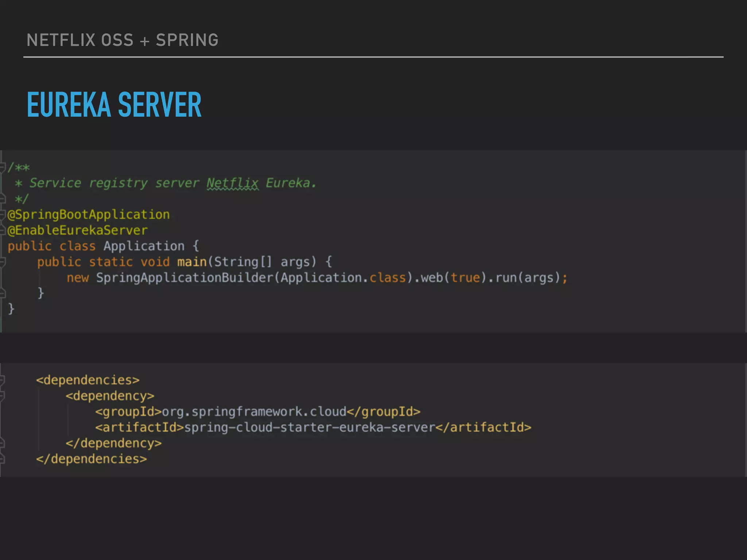Click the static keyword
747x560 pixels.
[111, 262]
